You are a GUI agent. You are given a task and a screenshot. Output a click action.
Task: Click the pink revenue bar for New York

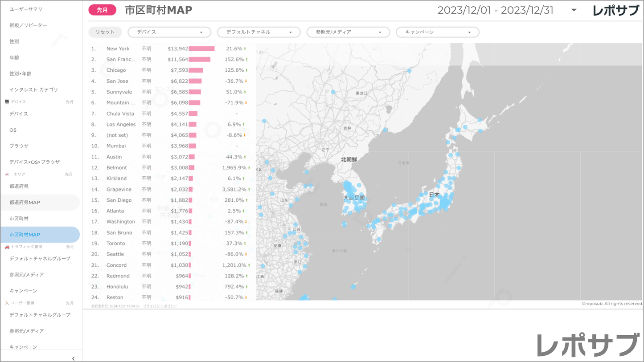pyautogui.click(x=201, y=49)
